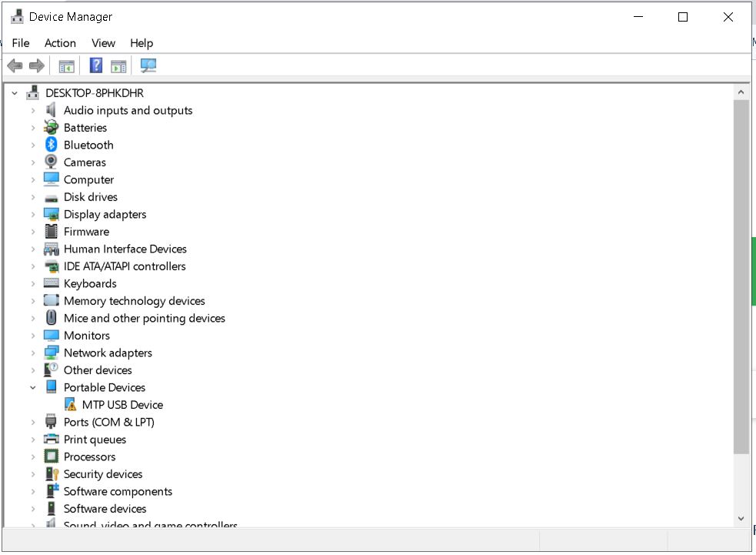
Task: Open the View menu
Action: point(103,43)
